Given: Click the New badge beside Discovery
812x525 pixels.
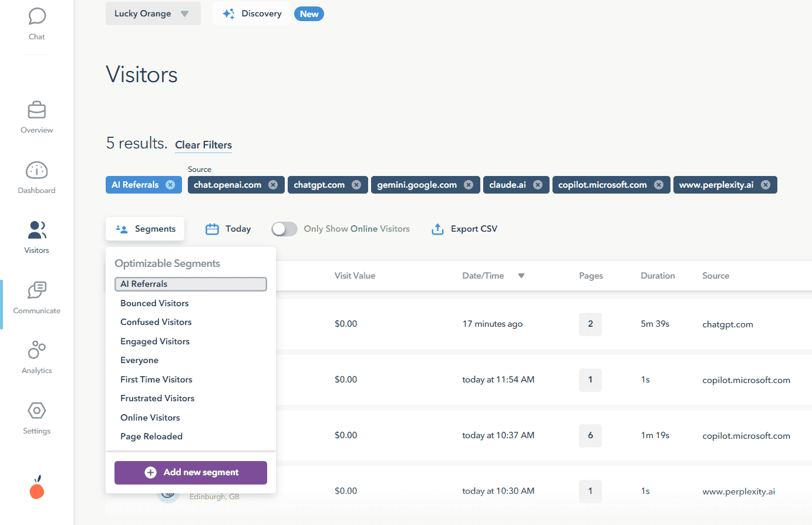Looking at the screenshot, I should coord(309,14).
